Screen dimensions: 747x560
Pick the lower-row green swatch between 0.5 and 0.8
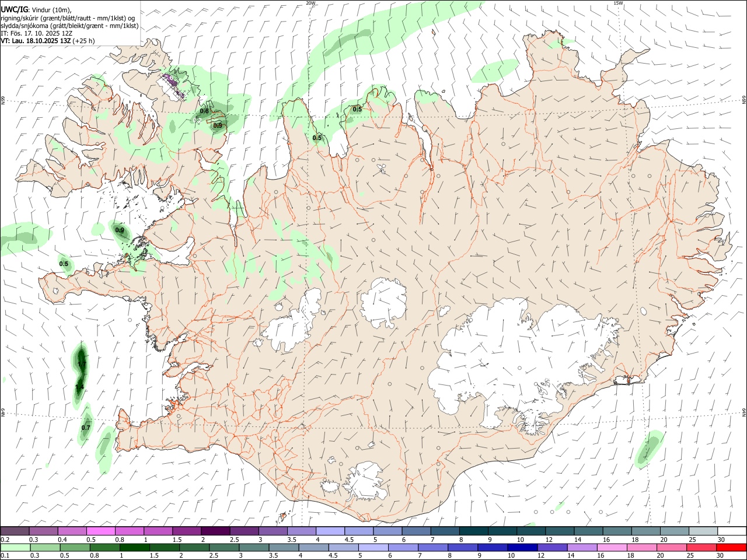[x=75, y=547]
